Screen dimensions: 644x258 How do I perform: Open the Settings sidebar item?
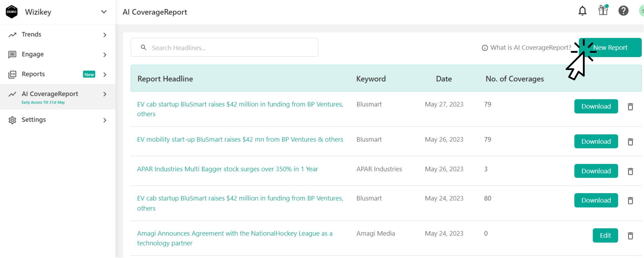pos(58,120)
